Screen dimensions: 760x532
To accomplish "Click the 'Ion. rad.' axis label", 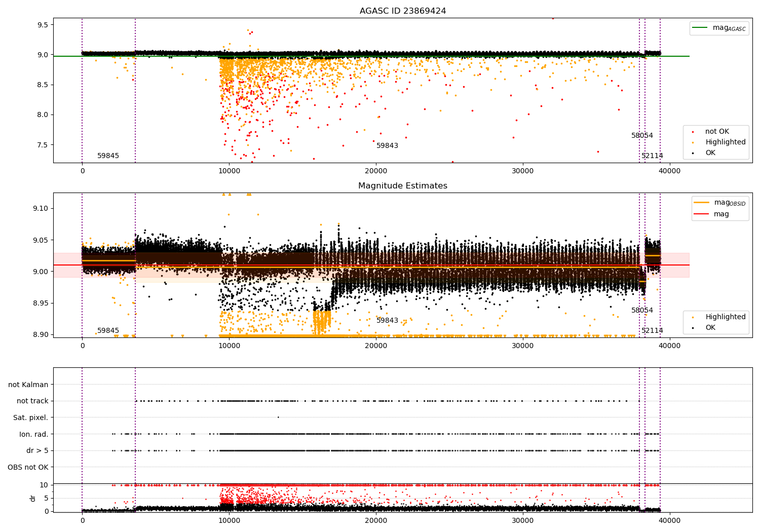I will click(x=34, y=434).
